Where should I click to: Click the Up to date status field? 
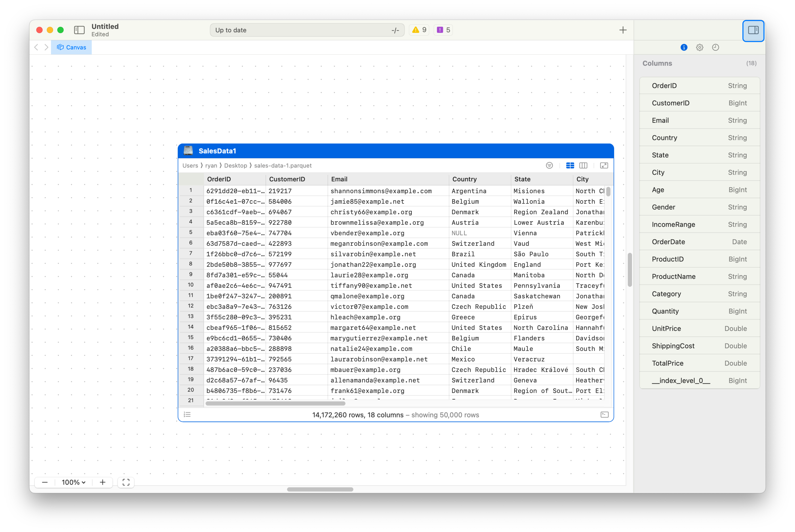(307, 30)
